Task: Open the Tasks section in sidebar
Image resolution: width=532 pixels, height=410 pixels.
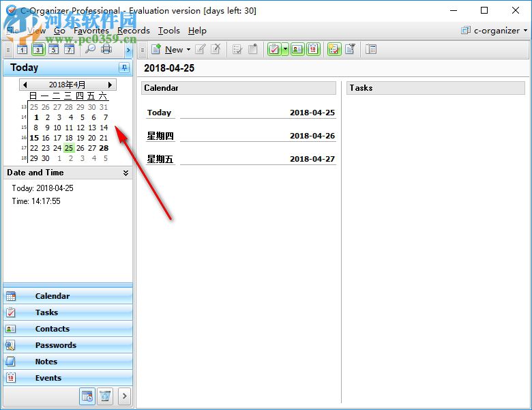Action: tap(68, 312)
